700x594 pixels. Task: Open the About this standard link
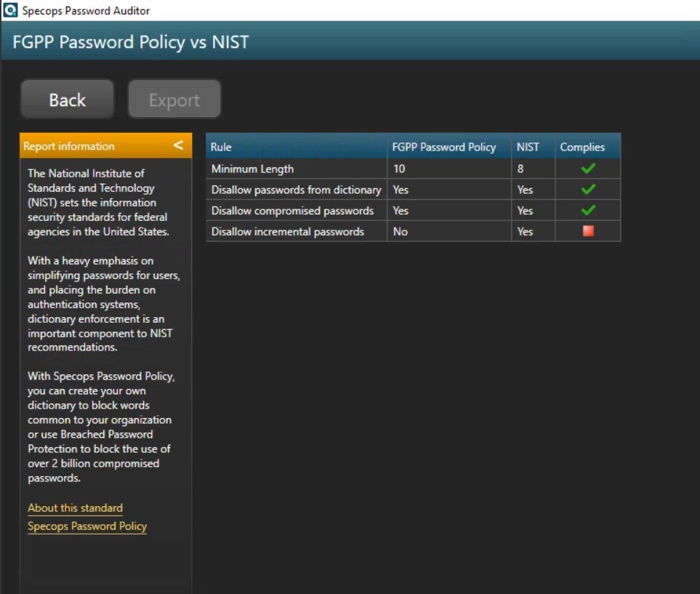pyautogui.click(x=75, y=507)
